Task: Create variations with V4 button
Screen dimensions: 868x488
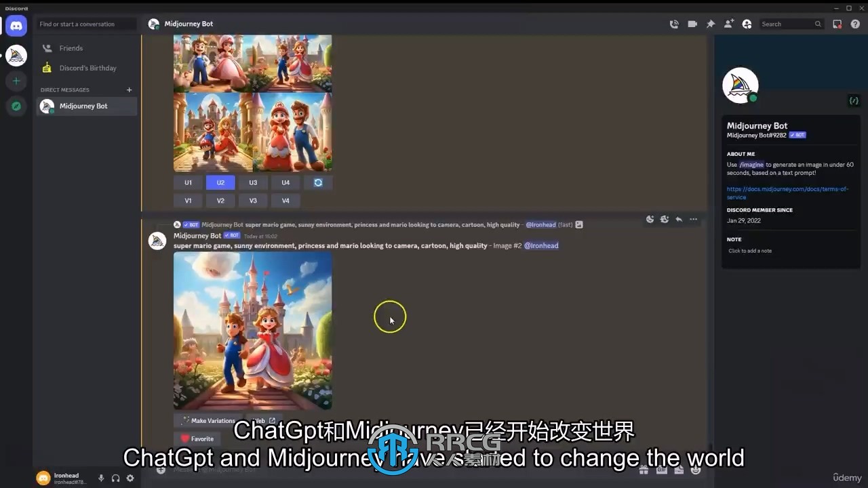Action: (x=285, y=201)
